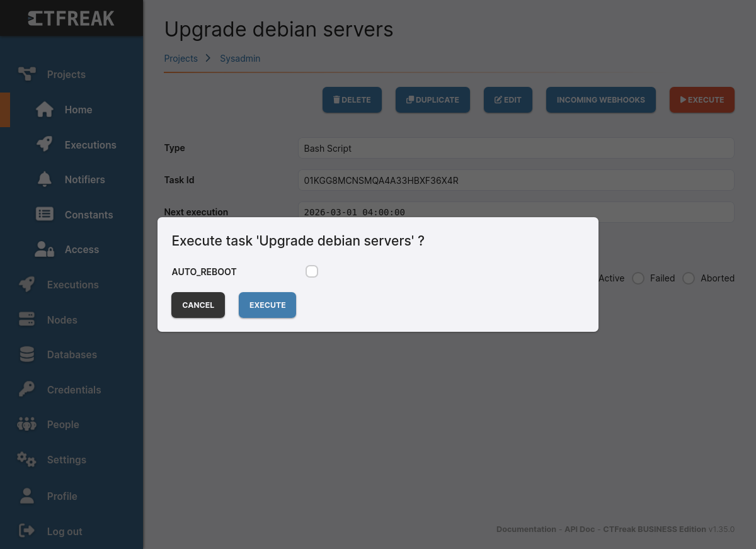Click the Projects tree icon in sidebar

[26, 74]
